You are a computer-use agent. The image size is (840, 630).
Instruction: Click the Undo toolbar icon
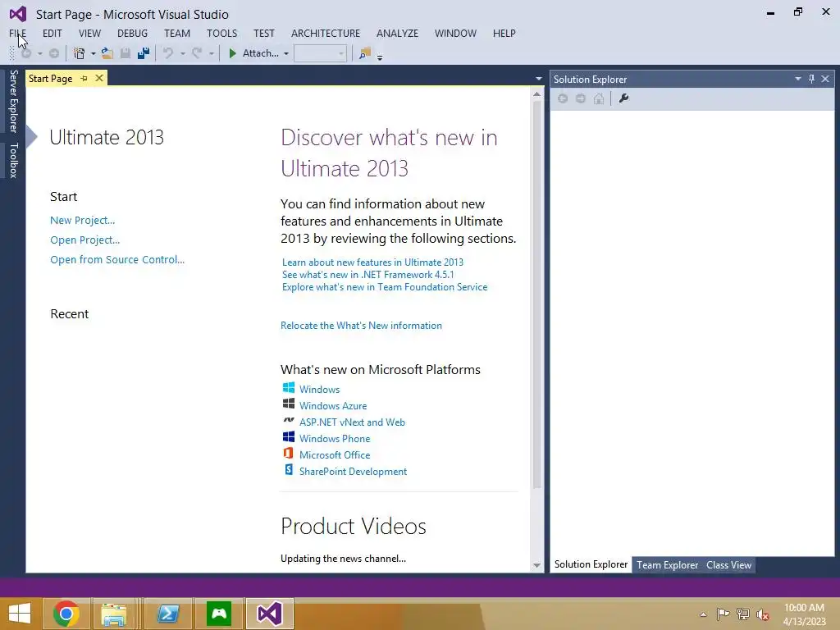tap(168, 53)
